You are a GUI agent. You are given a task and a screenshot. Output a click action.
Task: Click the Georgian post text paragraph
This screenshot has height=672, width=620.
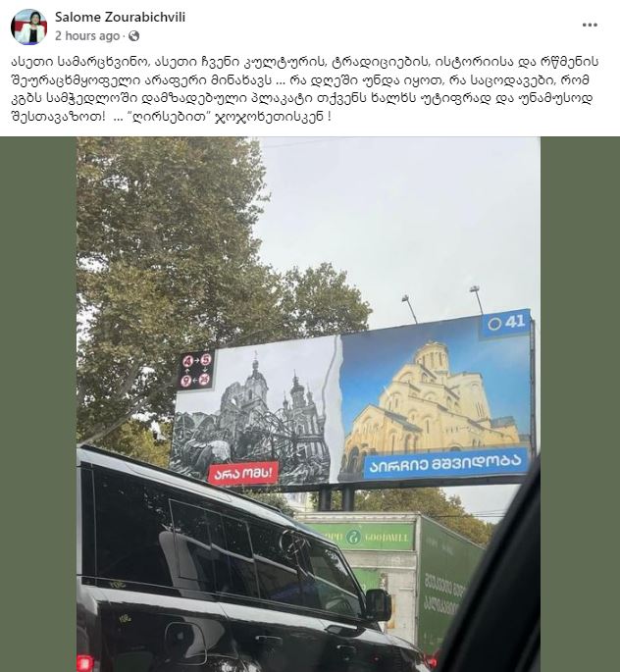click(305, 89)
